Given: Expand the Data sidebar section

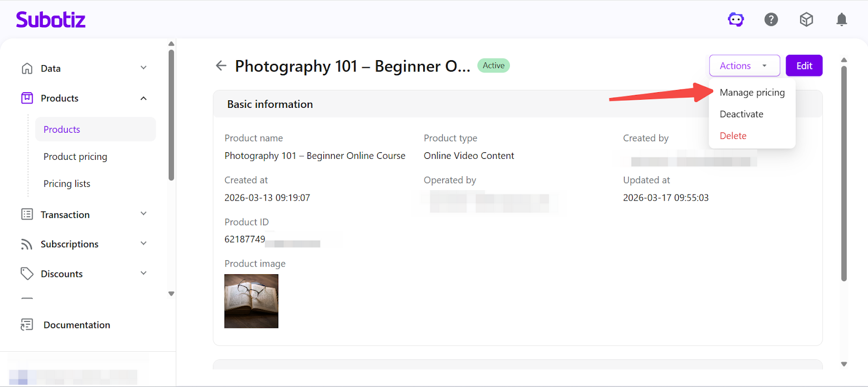Looking at the screenshot, I should tap(143, 68).
